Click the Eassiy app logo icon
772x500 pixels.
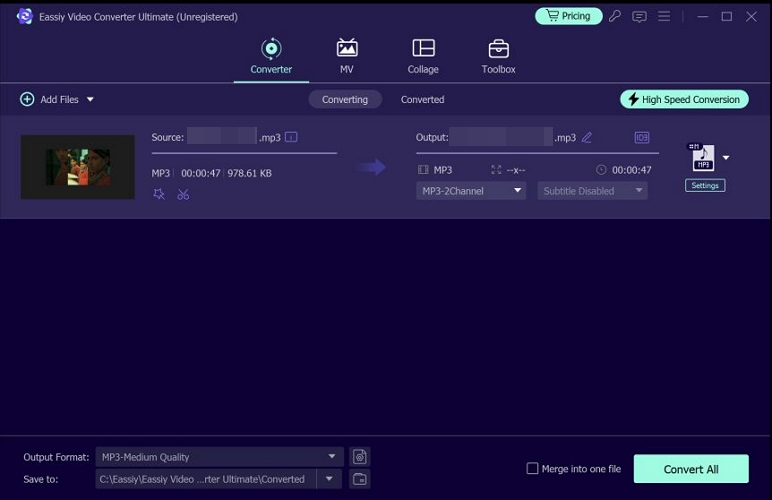pyautogui.click(x=24, y=16)
